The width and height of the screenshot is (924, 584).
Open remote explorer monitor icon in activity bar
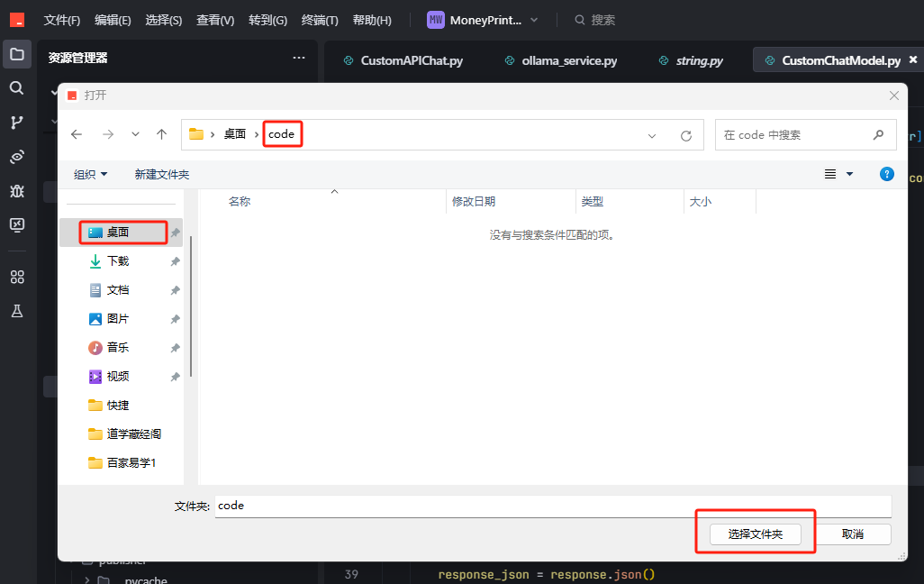(17, 224)
